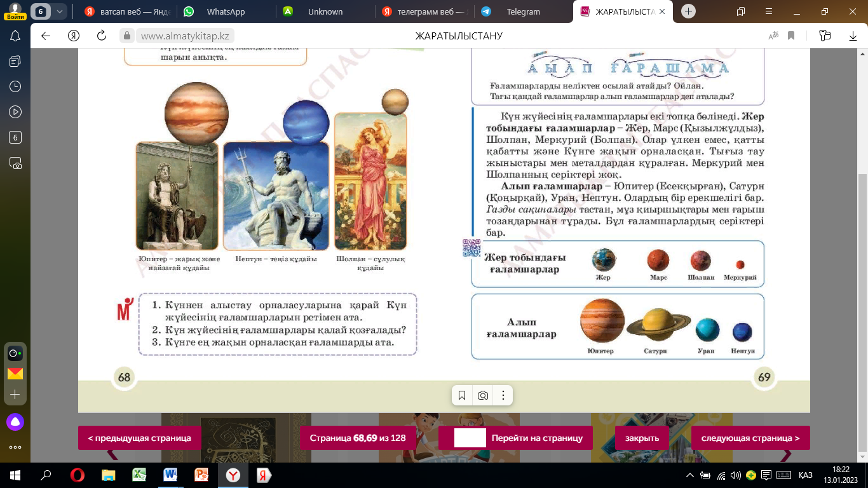Click the закрыть button
The width and height of the screenshot is (868, 488).
[x=642, y=438]
